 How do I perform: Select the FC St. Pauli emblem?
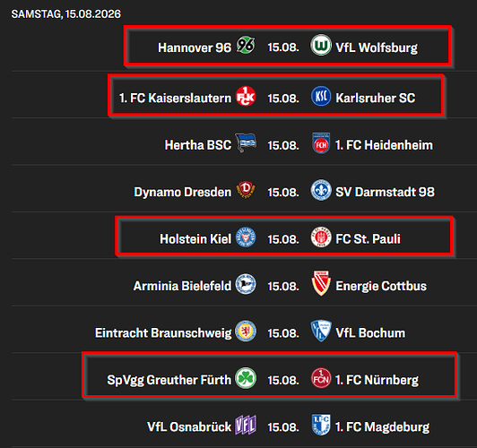click(x=321, y=237)
